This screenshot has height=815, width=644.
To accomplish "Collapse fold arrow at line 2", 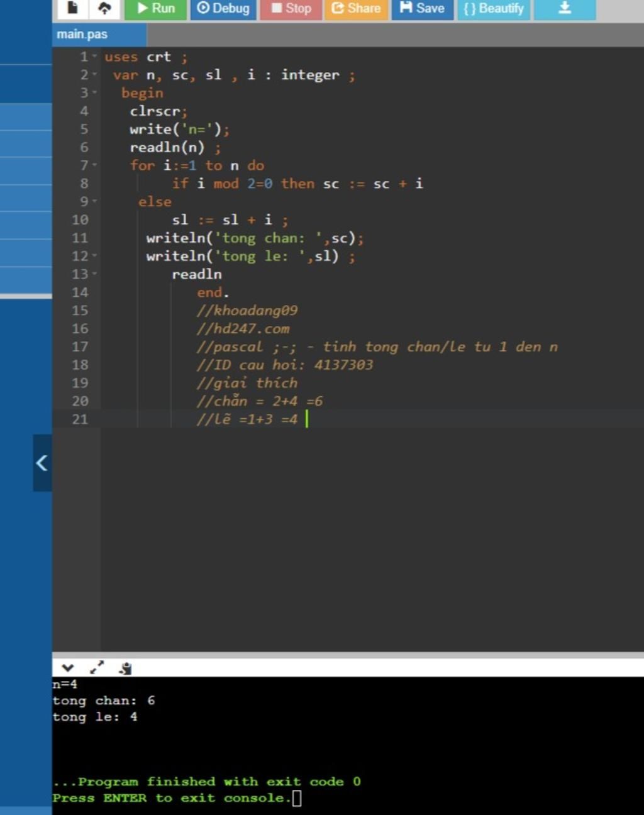I will point(95,75).
